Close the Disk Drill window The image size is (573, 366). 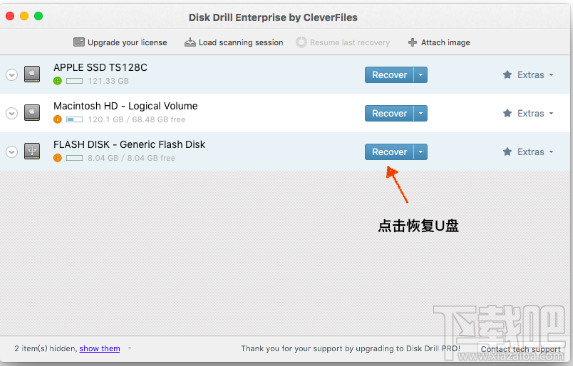10,16
